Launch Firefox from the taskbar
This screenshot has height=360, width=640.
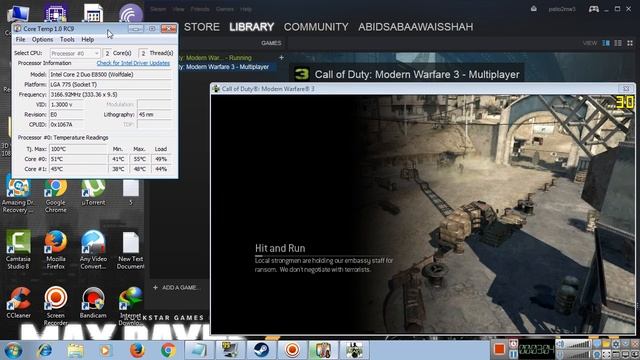(x=137, y=350)
